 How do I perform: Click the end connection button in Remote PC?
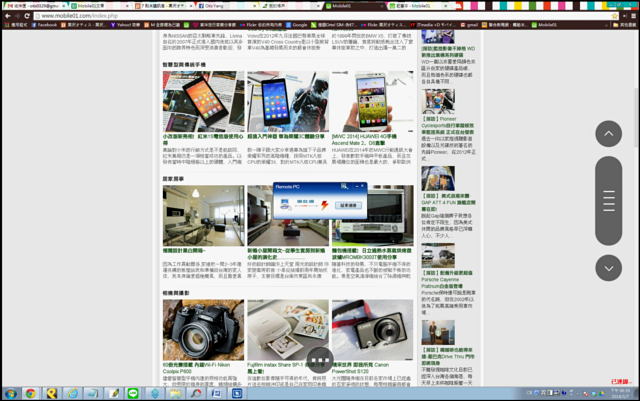[348, 205]
